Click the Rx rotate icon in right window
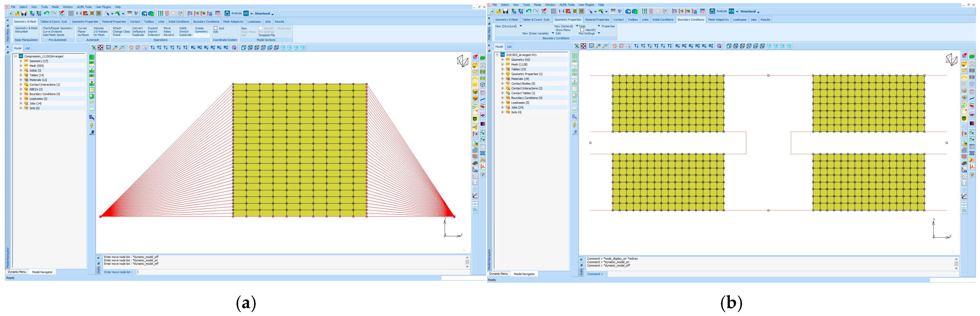This screenshot has width=980, height=316. [678, 46]
